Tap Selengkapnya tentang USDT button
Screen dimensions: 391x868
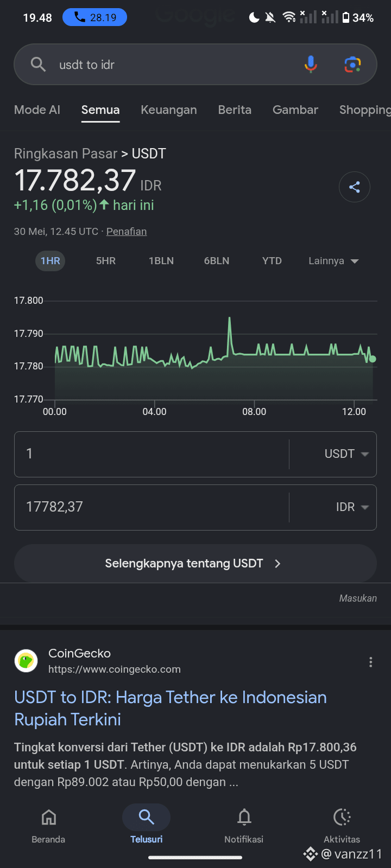point(195,564)
